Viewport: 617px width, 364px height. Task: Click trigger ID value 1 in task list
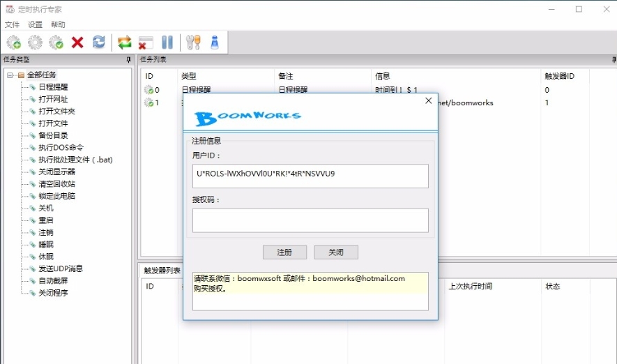click(547, 103)
